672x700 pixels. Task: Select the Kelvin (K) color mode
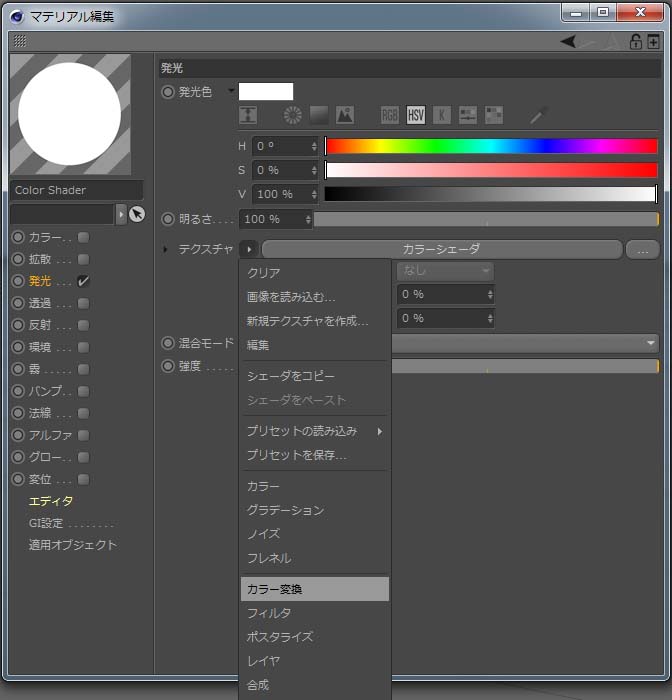click(x=442, y=115)
